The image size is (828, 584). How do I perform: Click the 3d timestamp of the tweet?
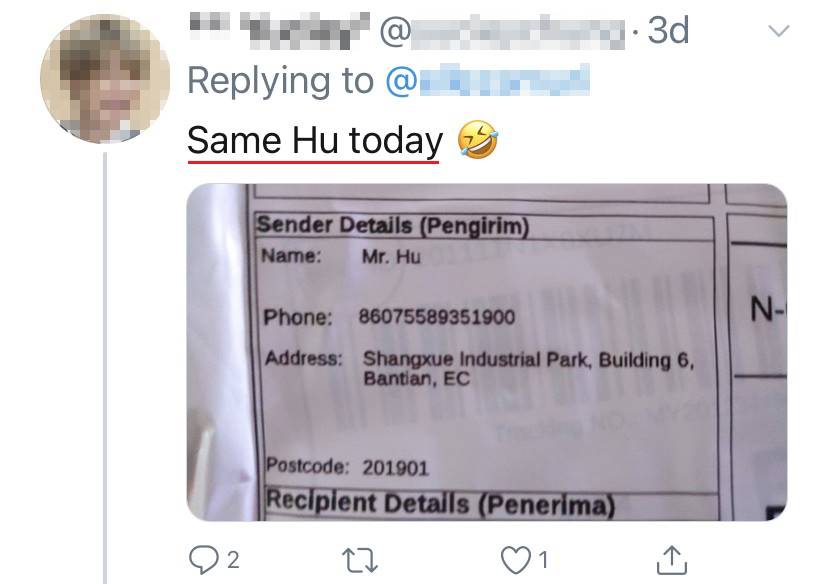(668, 30)
